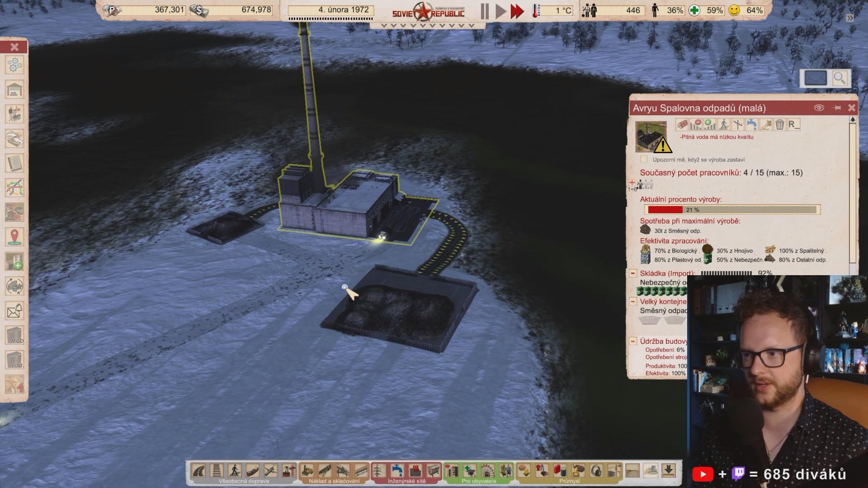Open the transport lines map icon
868x488 pixels.
click(14, 188)
